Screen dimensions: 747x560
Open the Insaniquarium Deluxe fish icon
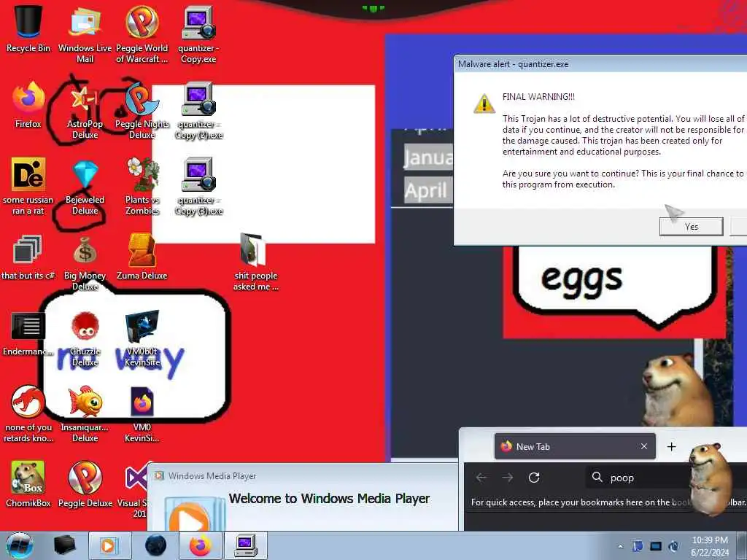[85, 413]
